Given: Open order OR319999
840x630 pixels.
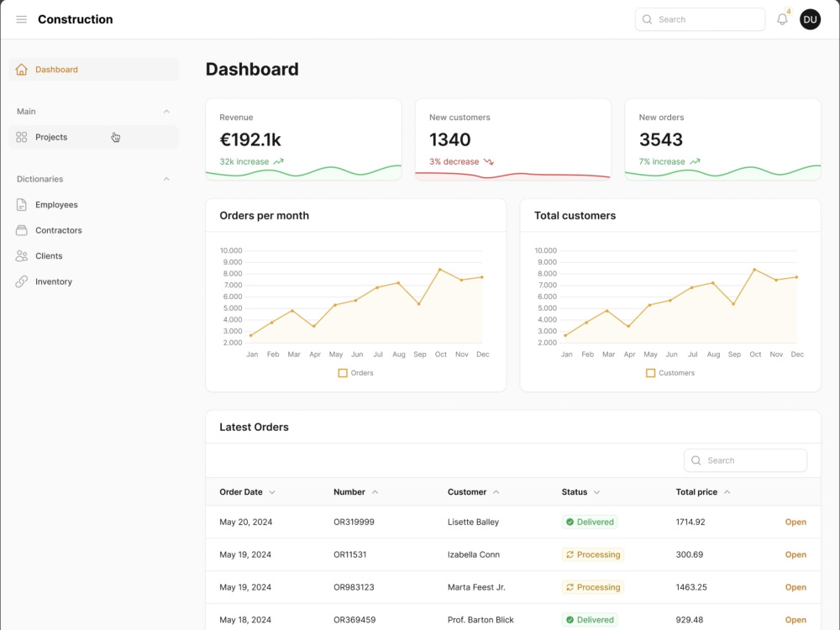Looking at the screenshot, I should click(795, 522).
